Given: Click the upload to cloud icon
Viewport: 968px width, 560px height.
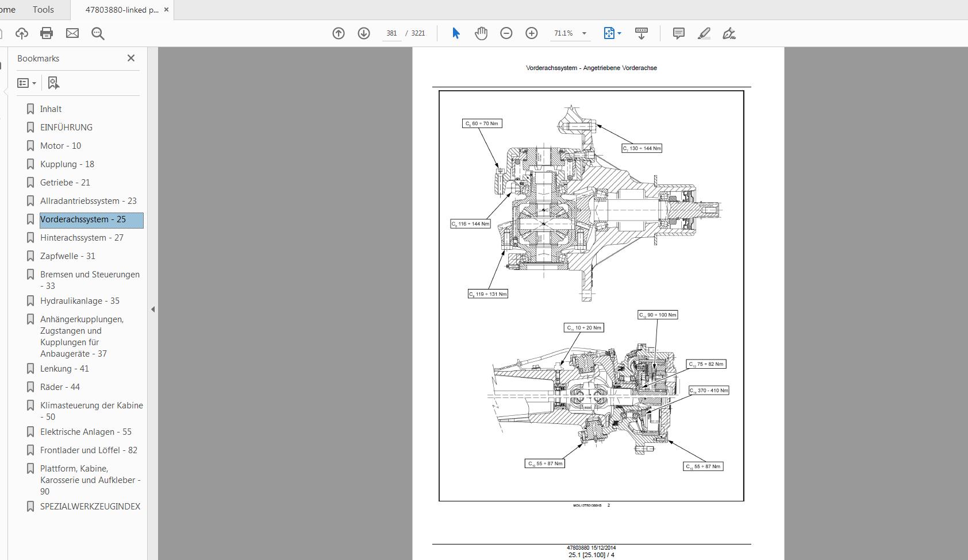Looking at the screenshot, I should [x=22, y=33].
